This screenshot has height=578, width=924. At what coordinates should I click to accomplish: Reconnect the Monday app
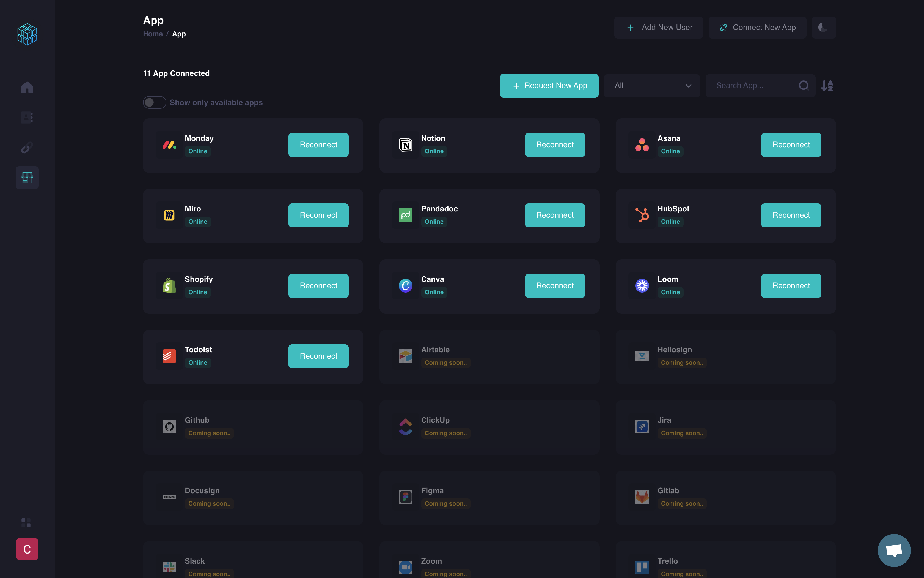pyautogui.click(x=318, y=145)
